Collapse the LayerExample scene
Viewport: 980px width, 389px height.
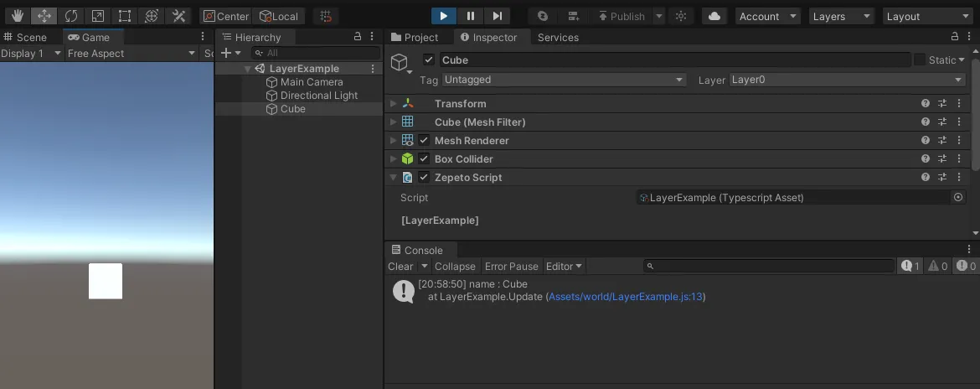point(247,69)
